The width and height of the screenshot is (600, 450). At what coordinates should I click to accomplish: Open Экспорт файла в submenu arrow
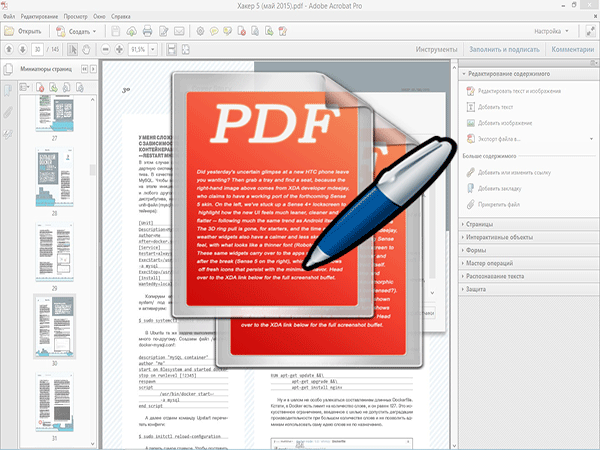coord(591,139)
